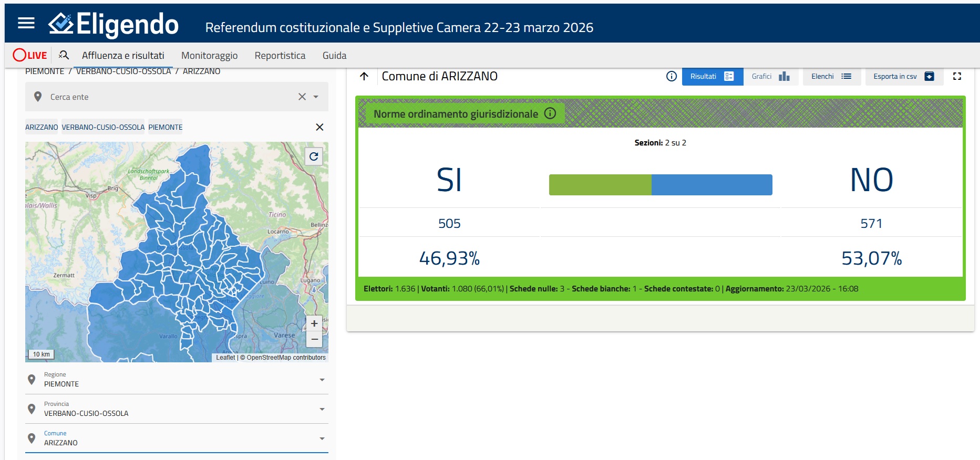980x460 pixels.
Task: Click the search magnifier icon in navbar
Action: click(x=64, y=55)
